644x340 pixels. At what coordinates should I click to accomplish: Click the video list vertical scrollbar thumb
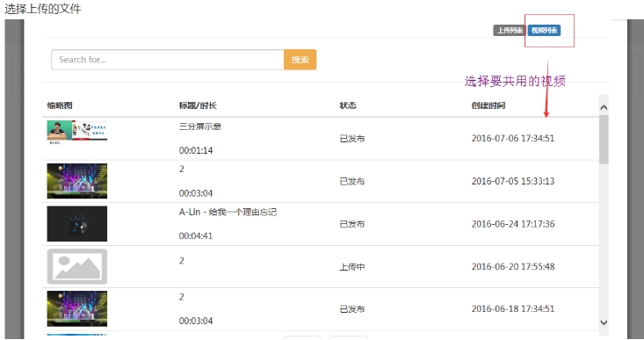604,140
